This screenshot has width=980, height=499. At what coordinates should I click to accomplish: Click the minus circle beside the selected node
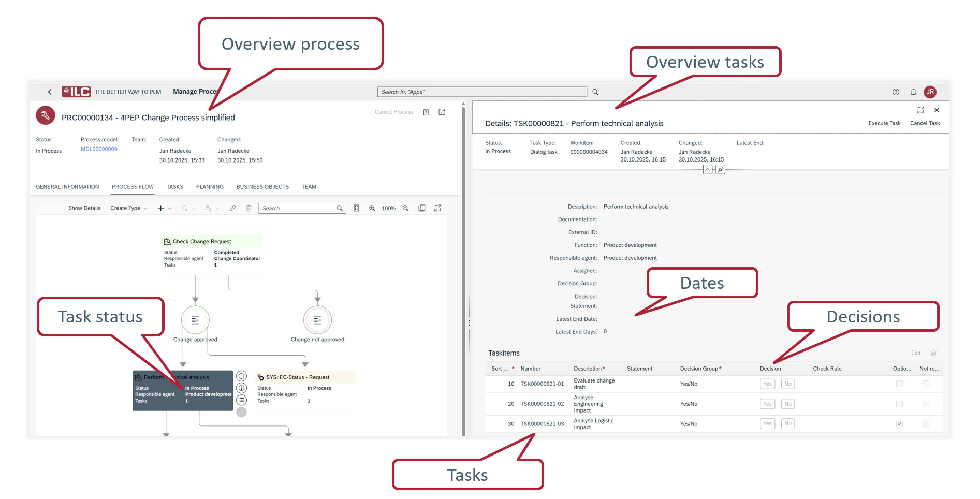(x=241, y=376)
